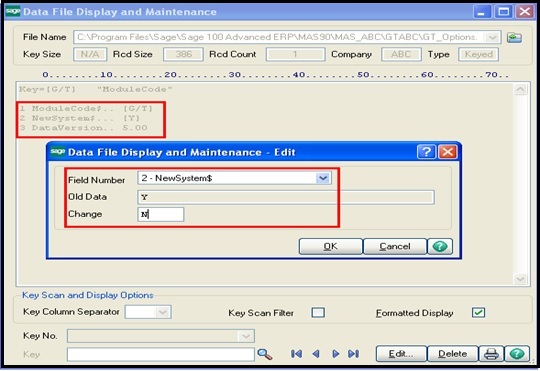Viewport: 540px width, 371px height.
Task: Select the DataVersion record line
Action: coord(83,128)
